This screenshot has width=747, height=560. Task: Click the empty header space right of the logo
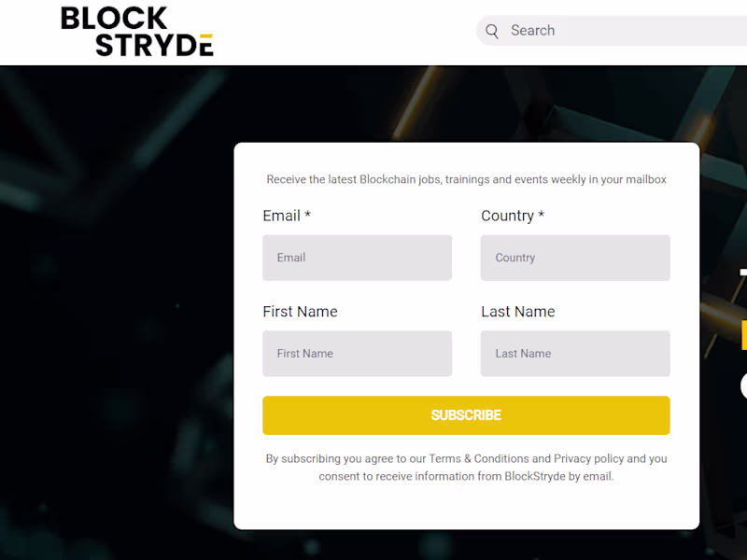pos(345,32)
